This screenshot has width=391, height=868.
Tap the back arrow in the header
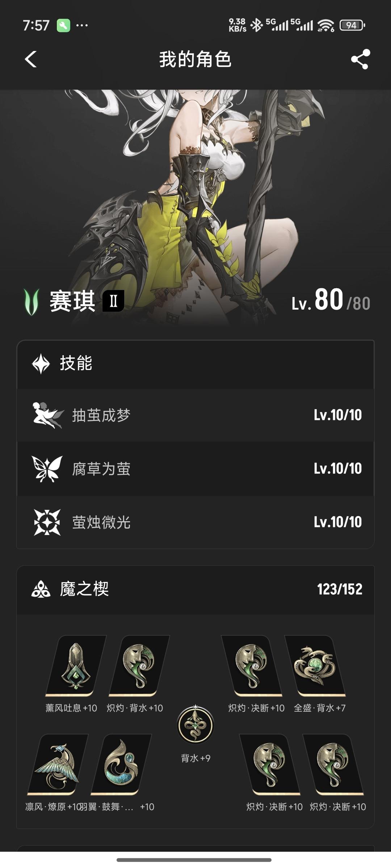(31, 59)
